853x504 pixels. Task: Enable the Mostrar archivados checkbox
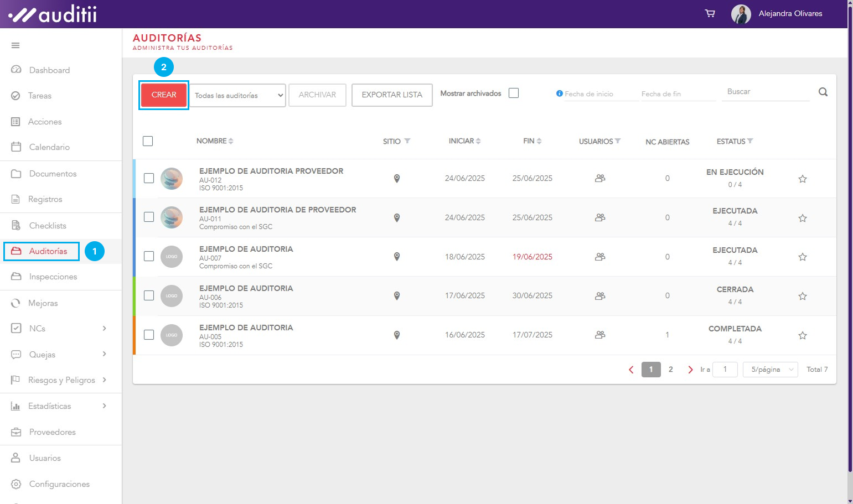pyautogui.click(x=514, y=93)
